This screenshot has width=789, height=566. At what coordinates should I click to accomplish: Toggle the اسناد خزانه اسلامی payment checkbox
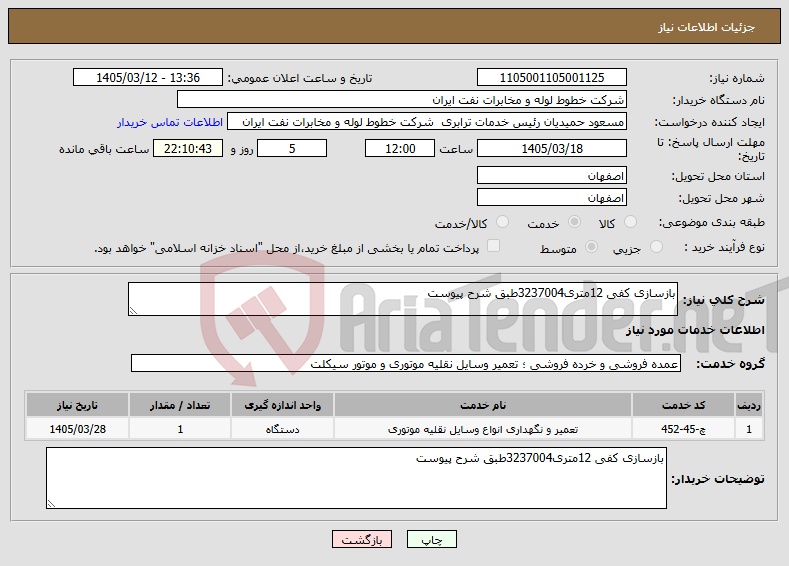tap(494, 246)
